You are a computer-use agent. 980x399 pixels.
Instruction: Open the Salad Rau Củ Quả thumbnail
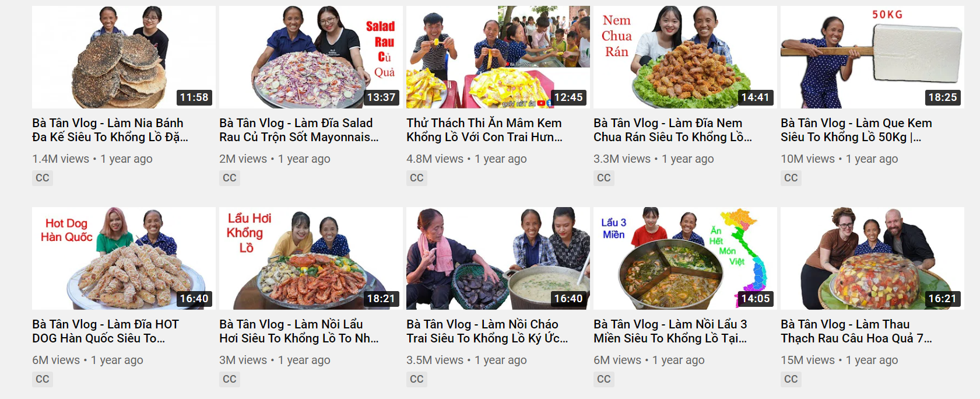click(x=311, y=57)
